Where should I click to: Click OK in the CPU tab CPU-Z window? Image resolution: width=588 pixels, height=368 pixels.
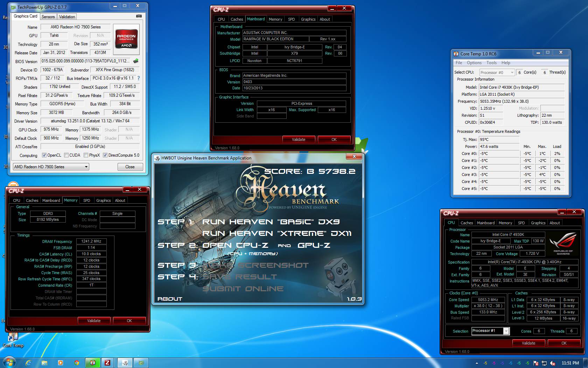[564, 343]
